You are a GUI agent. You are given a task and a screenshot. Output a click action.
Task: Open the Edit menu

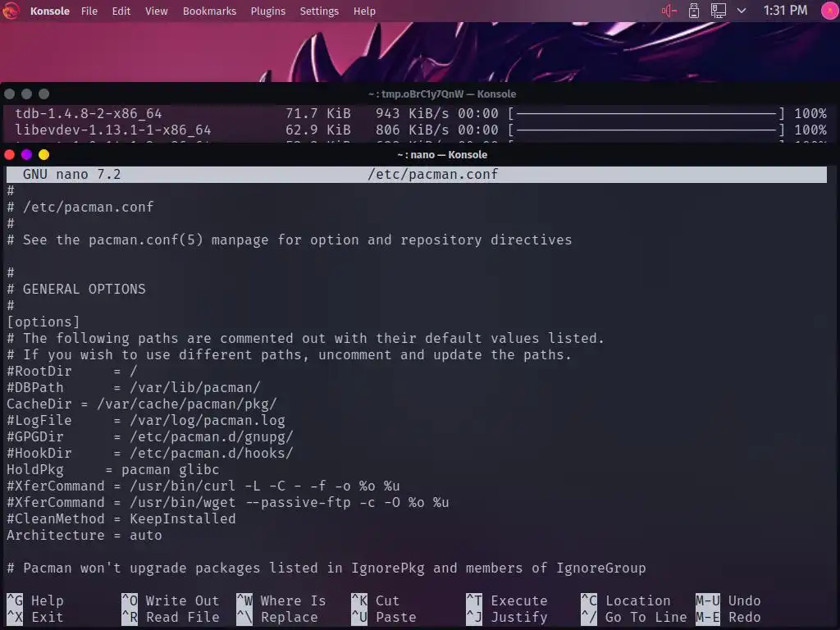[121, 11]
